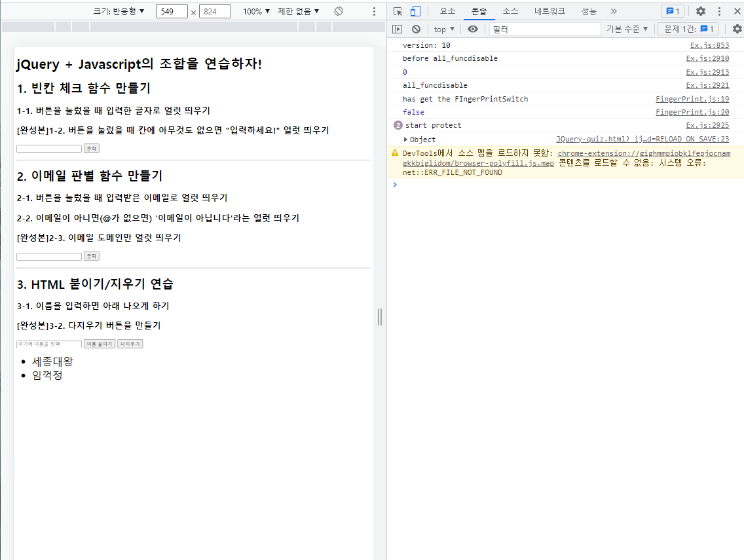Open the 기본 수준 log level dropdown

(627, 29)
